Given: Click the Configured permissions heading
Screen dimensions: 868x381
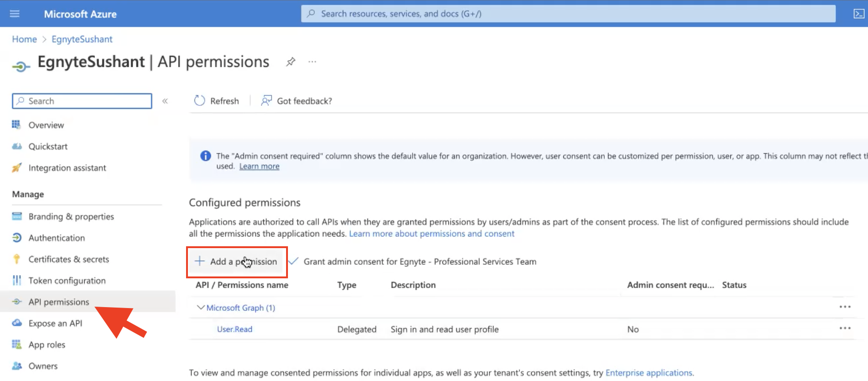Looking at the screenshot, I should tap(245, 203).
